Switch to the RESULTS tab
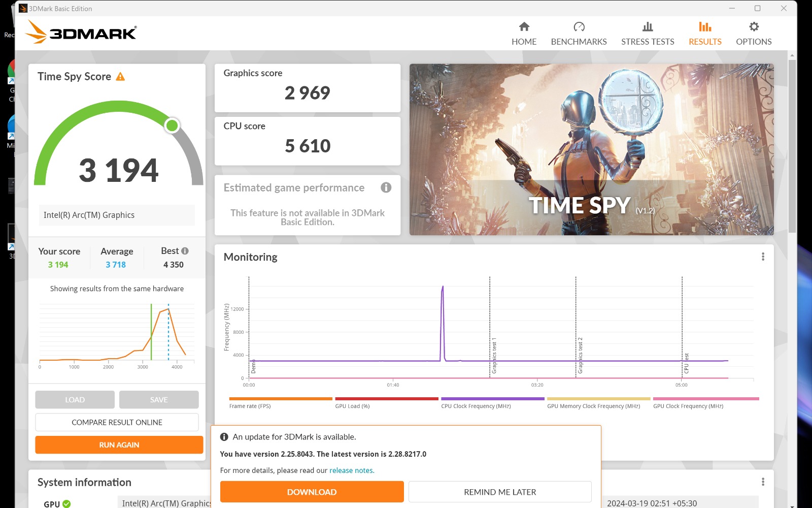This screenshot has width=812, height=508. (x=704, y=34)
